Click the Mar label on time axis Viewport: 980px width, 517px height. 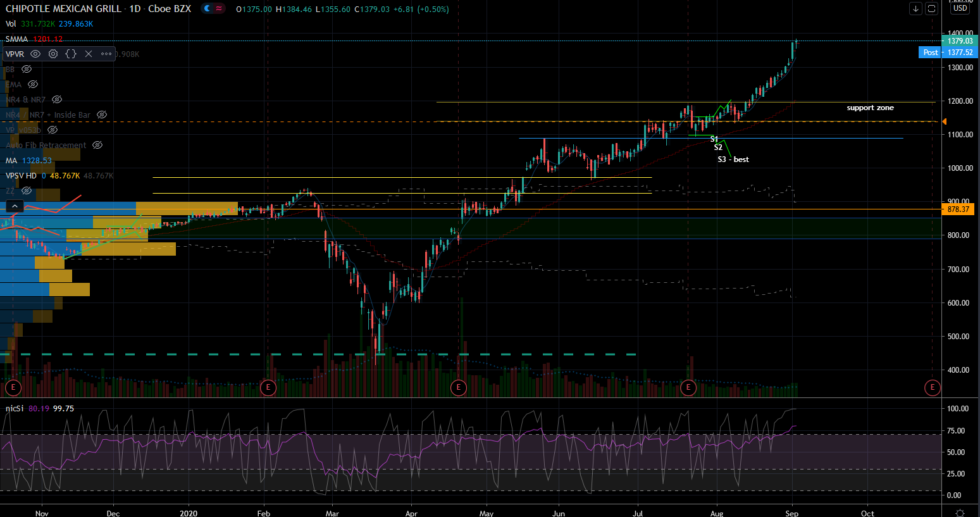tap(332, 513)
